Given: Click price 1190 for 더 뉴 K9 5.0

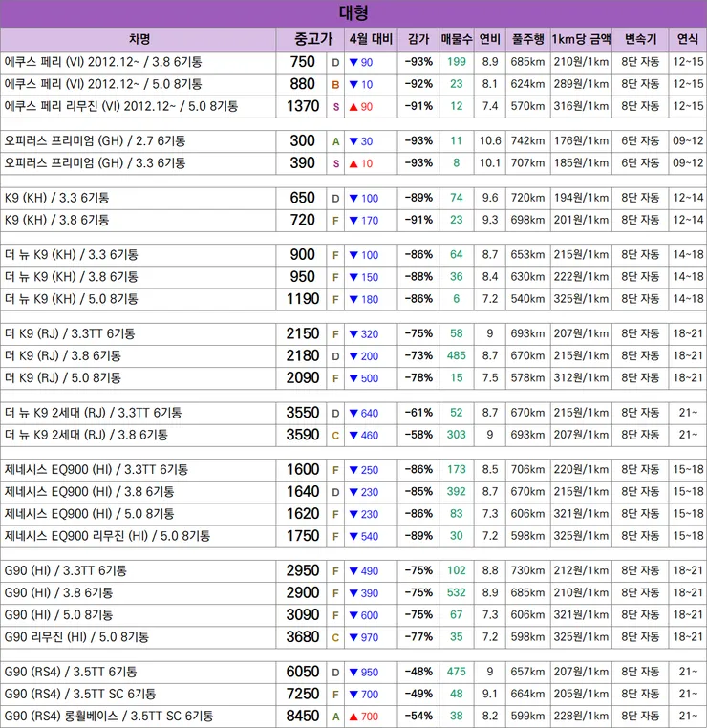Looking at the screenshot, I should pyautogui.click(x=303, y=299).
